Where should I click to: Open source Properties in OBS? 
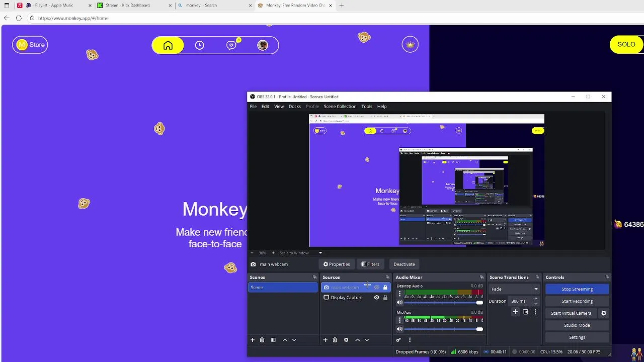337,264
